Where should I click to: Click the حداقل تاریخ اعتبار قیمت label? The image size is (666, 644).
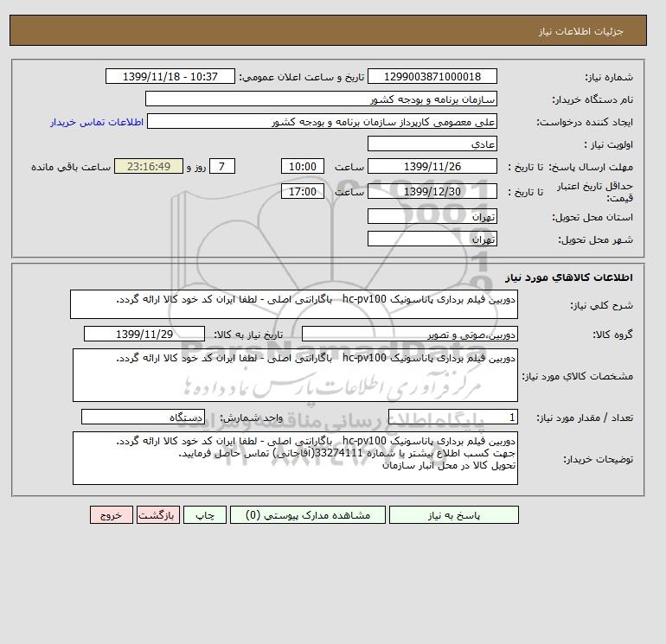pos(595,192)
